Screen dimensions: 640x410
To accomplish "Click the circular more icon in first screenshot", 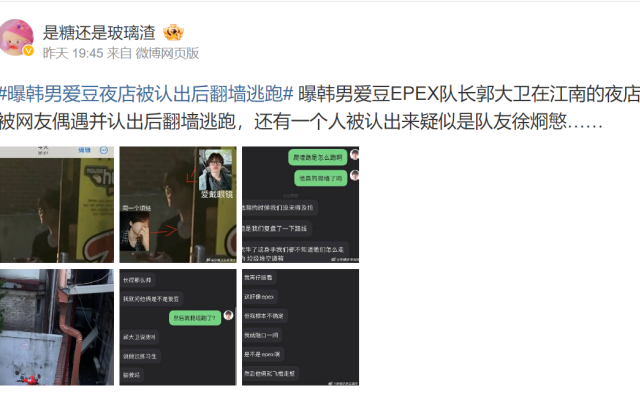I will [104, 150].
